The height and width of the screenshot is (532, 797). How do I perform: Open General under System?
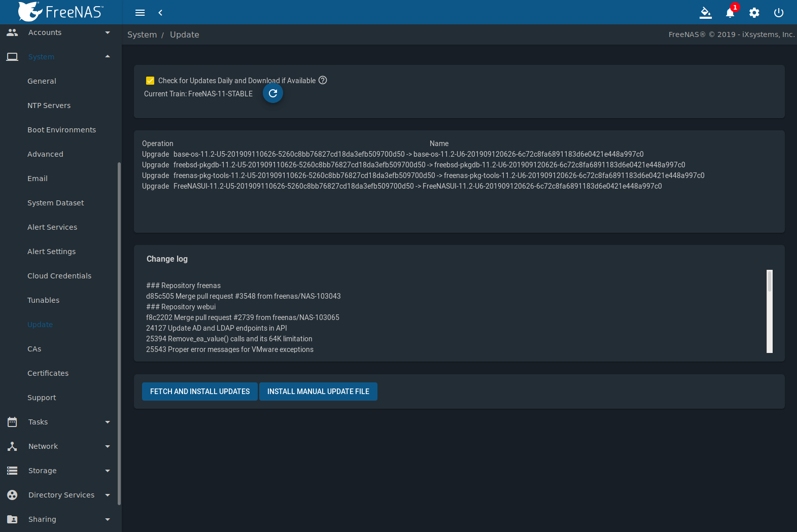[42, 81]
